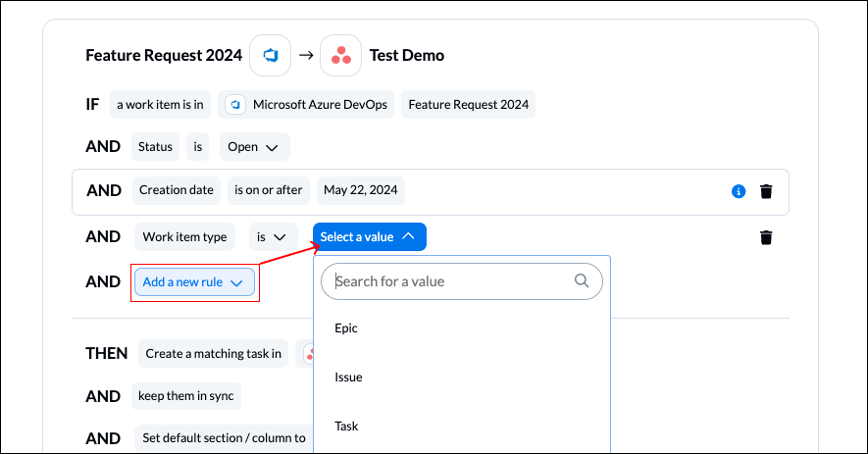Click 'Set default section / column to' chip

click(x=224, y=438)
